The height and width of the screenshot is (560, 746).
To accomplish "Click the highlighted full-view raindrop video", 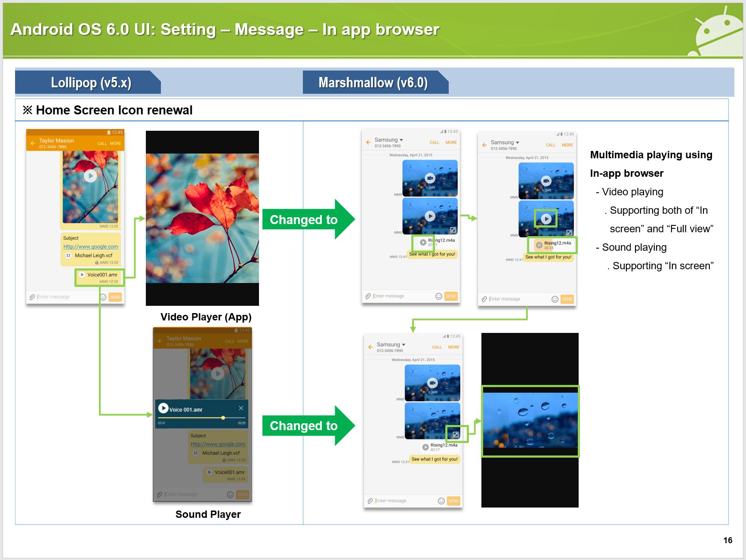I will coord(530,421).
